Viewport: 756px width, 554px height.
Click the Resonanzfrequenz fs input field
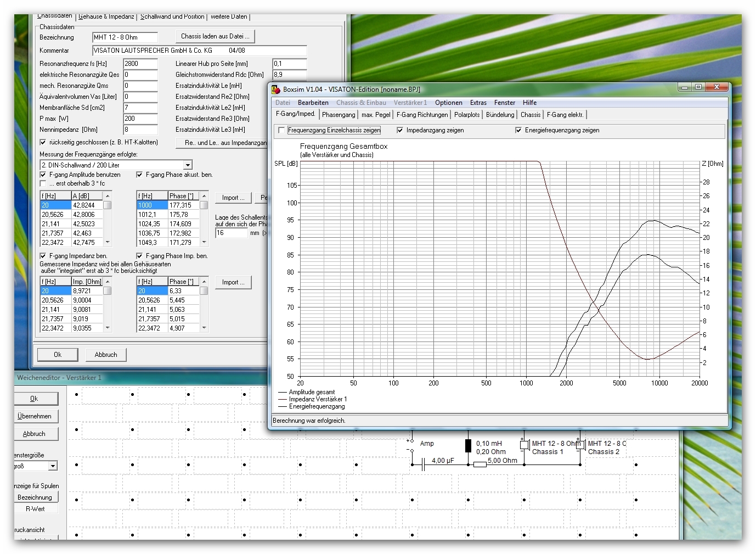pyautogui.click(x=140, y=64)
